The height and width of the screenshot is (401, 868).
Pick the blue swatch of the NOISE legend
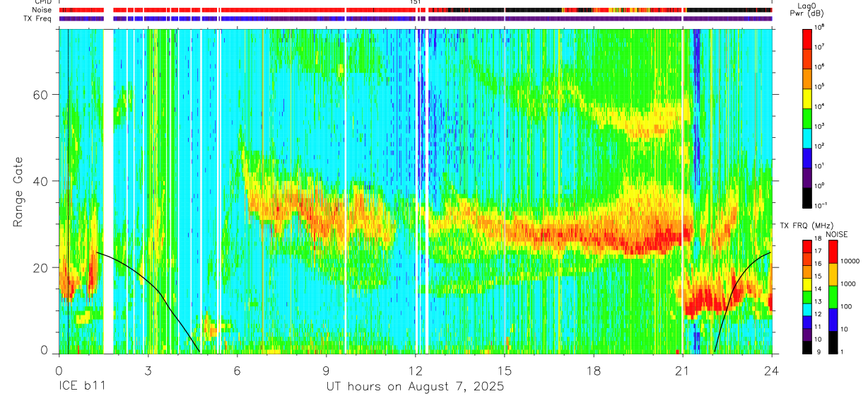pyautogui.click(x=833, y=319)
